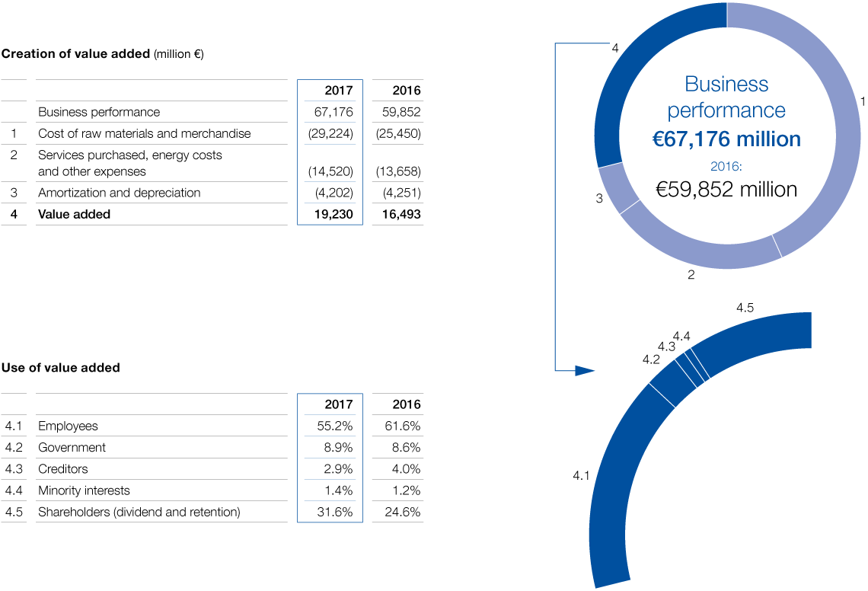Click the '4.5' label above the arc chart
Screen dimensions: 868x591
click(745, 308)
